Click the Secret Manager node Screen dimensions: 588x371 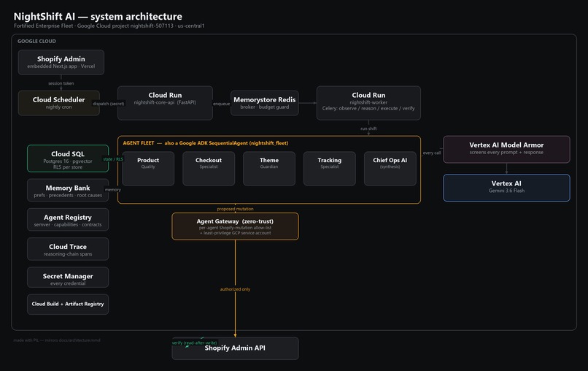(68, 278)
